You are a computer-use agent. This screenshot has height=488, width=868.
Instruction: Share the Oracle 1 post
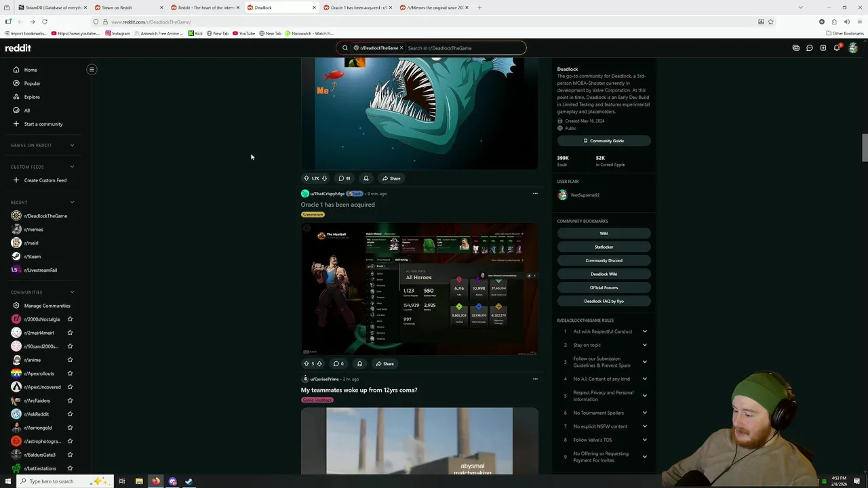point(385,364)
